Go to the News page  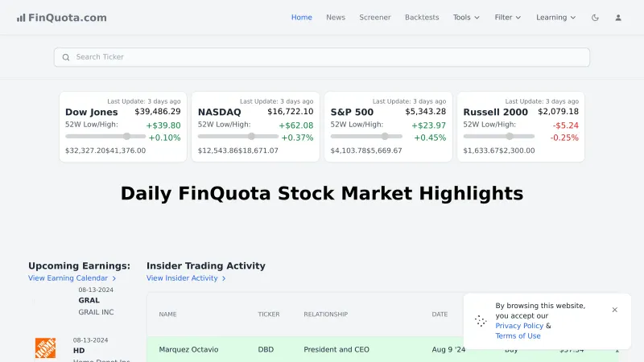point(336,18)
